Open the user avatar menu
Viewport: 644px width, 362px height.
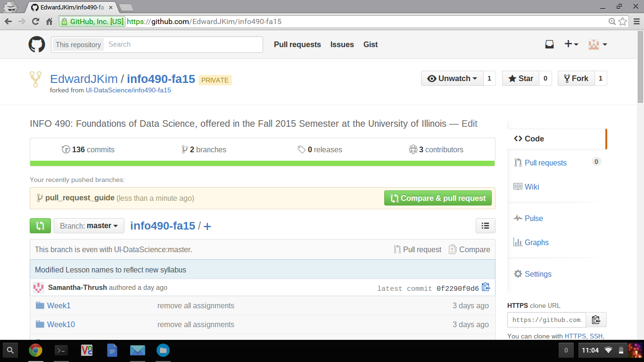[x=597, y=44]
